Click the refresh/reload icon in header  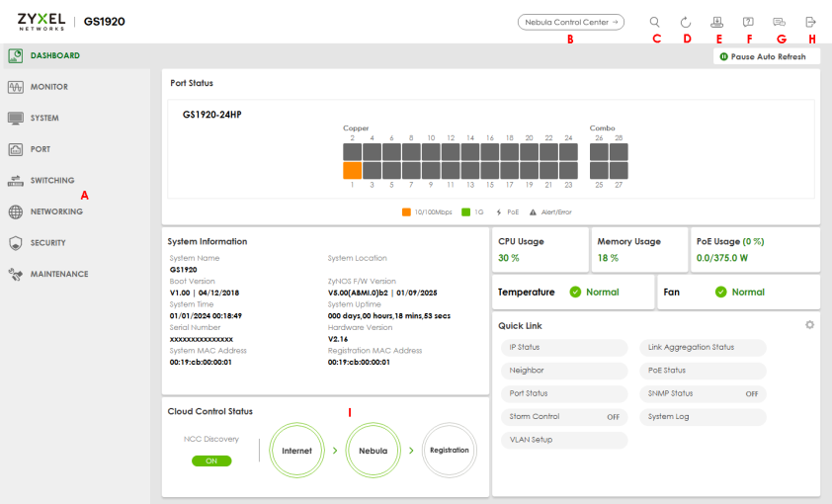pyautogui.click(x=686, y=23)
